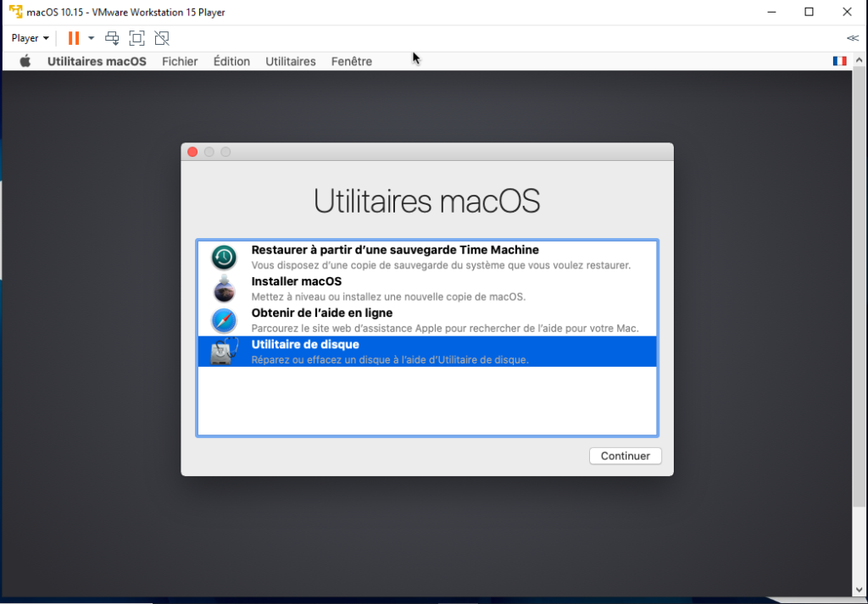Open the Player dropdown menu
Image resolution: width=868 pixels, height=604 pixels.
click(30, 38)
